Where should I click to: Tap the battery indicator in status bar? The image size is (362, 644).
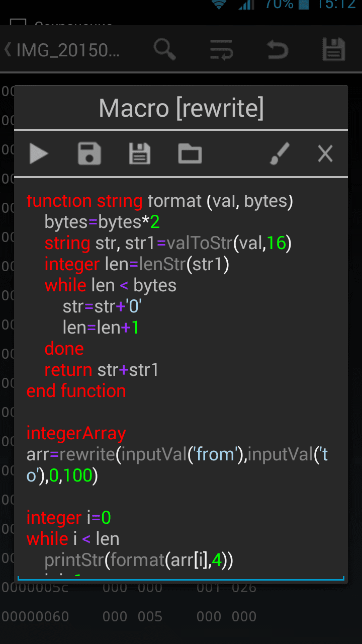tap(303, 5)
